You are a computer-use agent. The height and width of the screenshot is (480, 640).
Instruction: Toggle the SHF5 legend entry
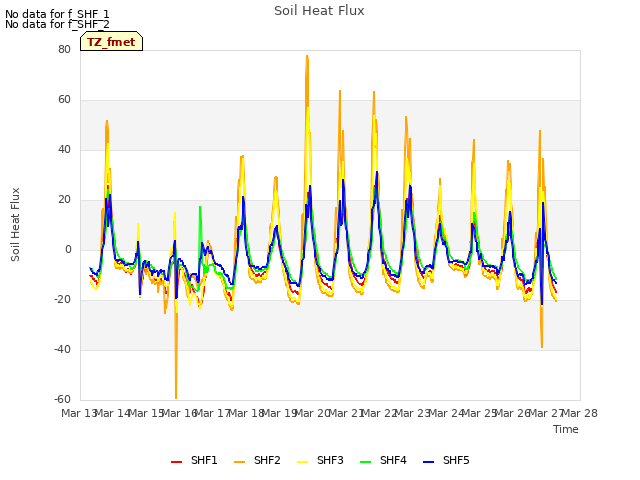click(x=446, y=460)
